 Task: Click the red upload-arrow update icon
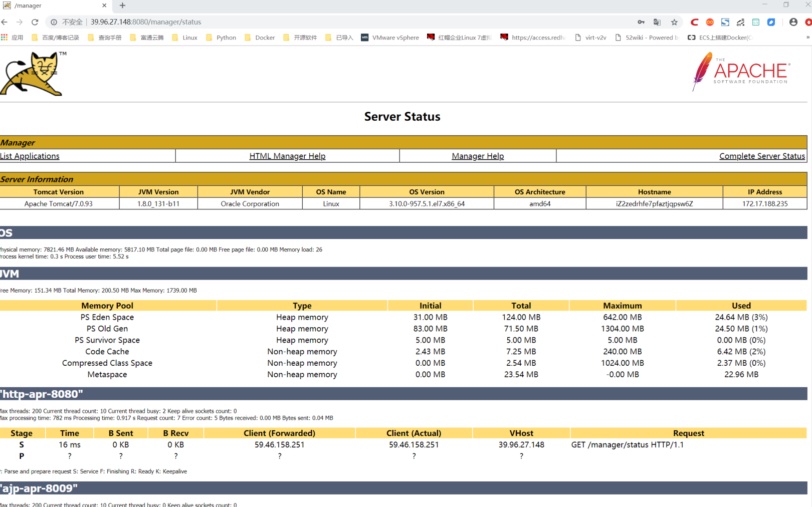(x=808, y=22)
